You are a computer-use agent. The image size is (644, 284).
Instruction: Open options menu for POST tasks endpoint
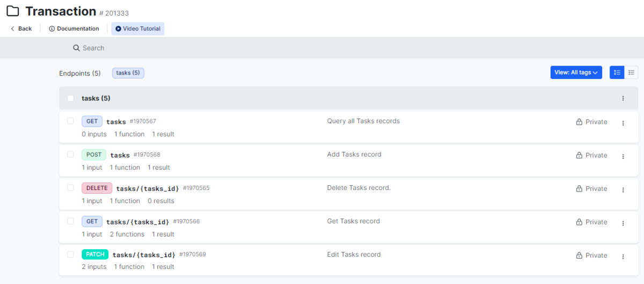[623, 156]
